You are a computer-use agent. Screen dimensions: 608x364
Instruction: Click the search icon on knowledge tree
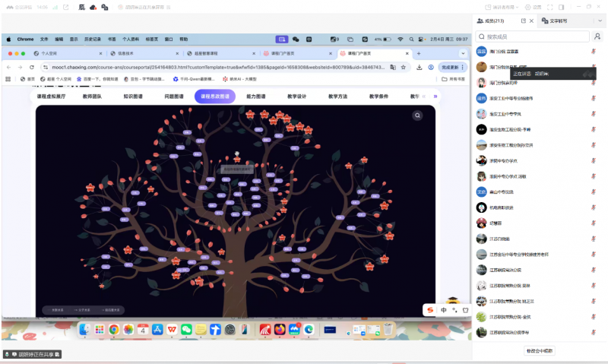417,116
